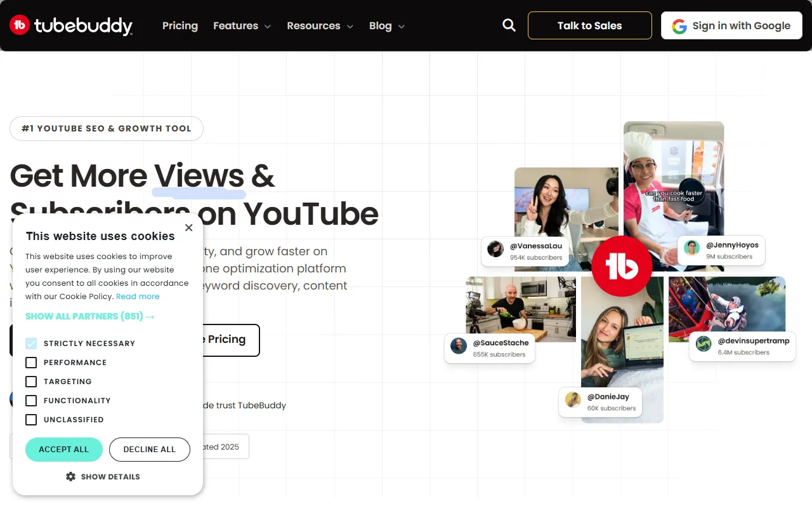812x508 pixels.
Task: Click the devinsupertramp climbing thumbnail
Action: coord(727,309)
